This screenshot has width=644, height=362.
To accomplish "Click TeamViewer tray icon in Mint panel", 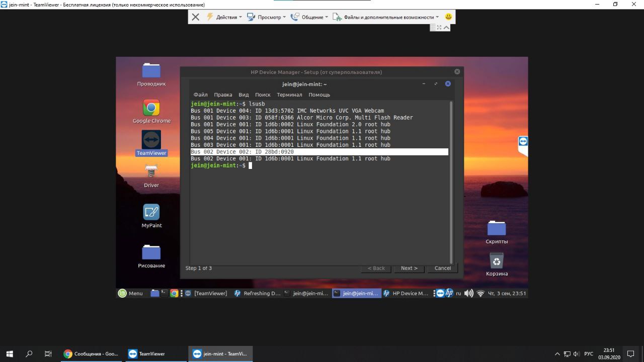I will pyautogui.click(x=440, y=293).
